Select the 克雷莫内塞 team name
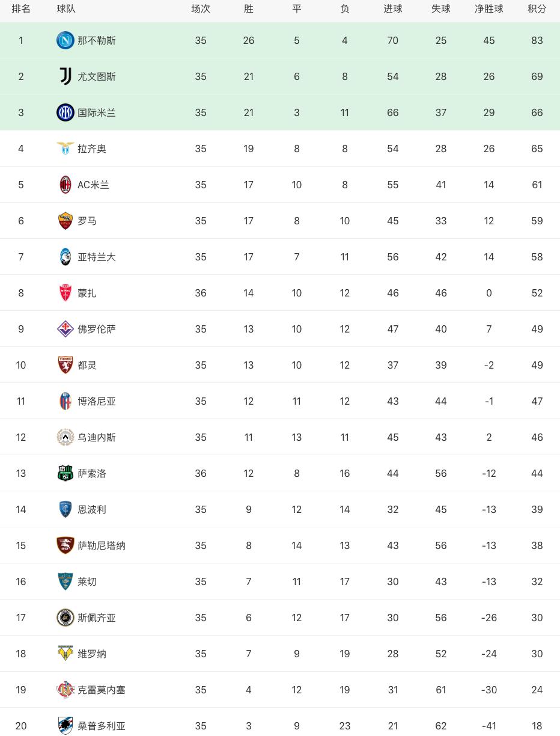 [102, 690]
